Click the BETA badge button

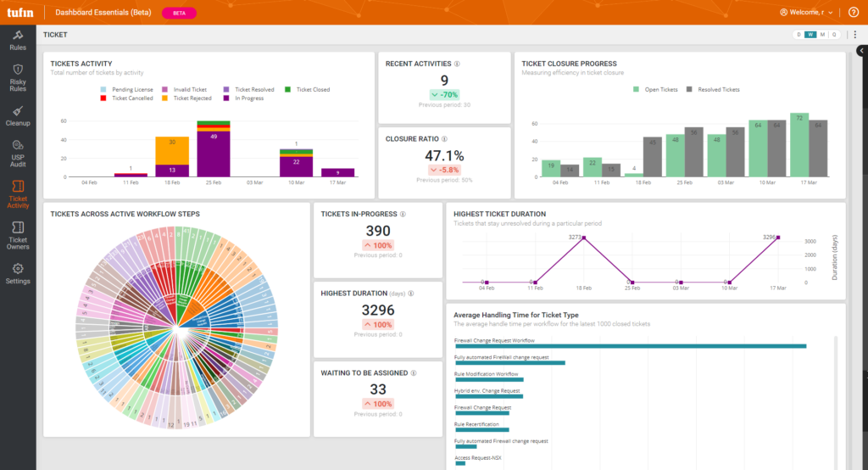pyautogui.click(x=178, y=13)
